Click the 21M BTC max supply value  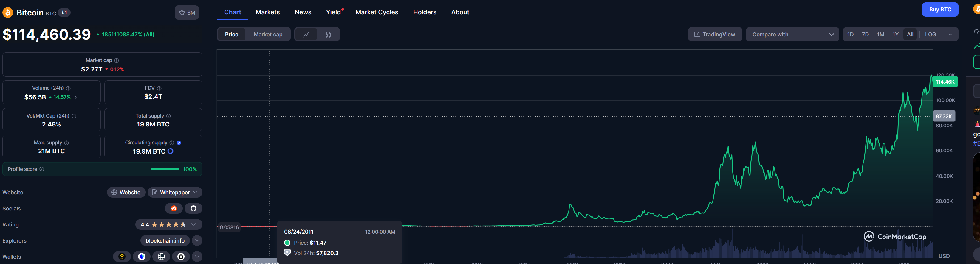(x=51, y=151)
